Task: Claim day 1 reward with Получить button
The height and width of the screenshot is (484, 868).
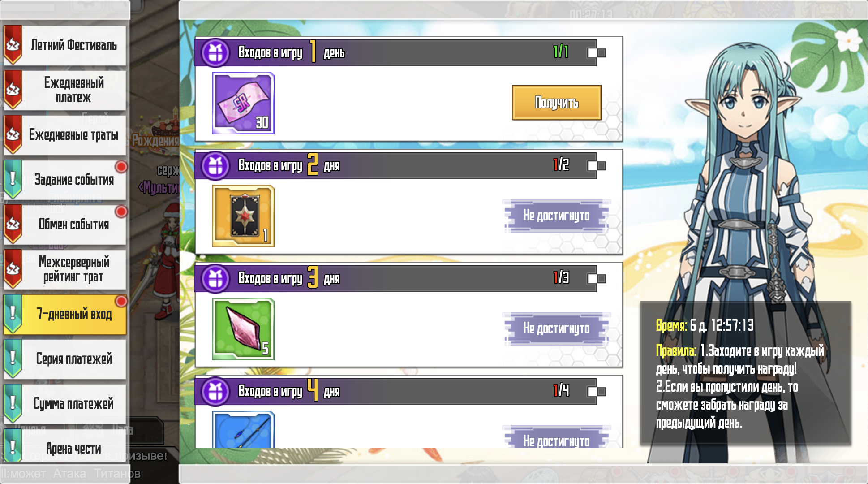Action: [556, 103]
